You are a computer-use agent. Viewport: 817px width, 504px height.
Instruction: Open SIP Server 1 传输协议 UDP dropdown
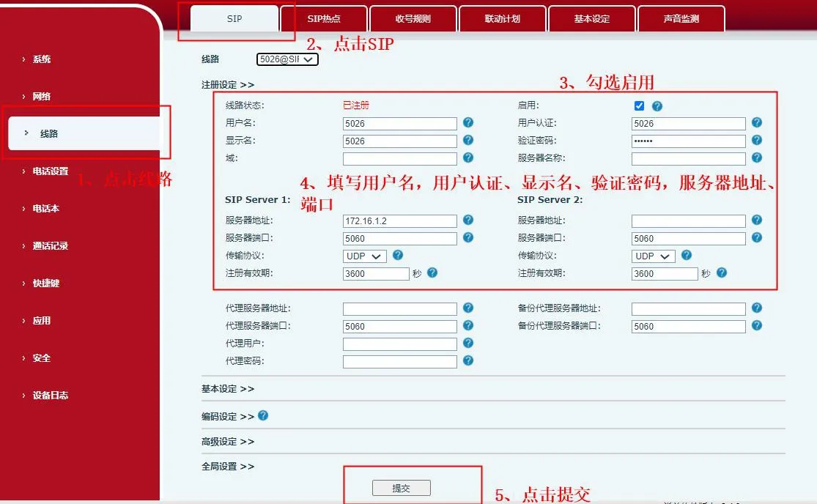pos(363,256)
